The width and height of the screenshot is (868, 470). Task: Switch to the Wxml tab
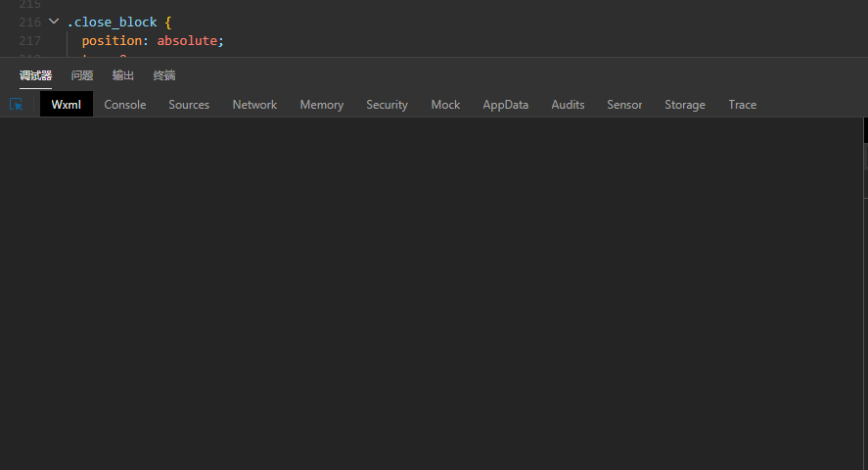pos(67,105)
